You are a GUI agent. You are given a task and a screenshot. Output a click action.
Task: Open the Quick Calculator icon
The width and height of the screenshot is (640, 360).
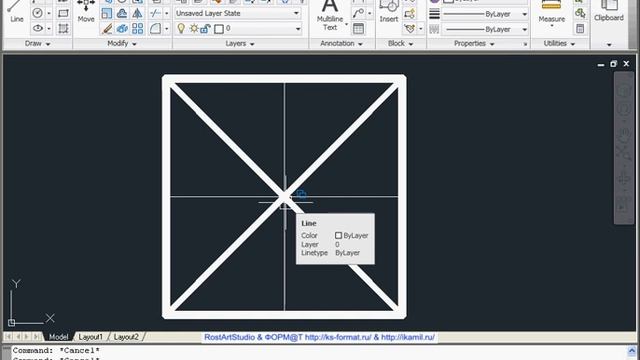click(x=580, y=29)
